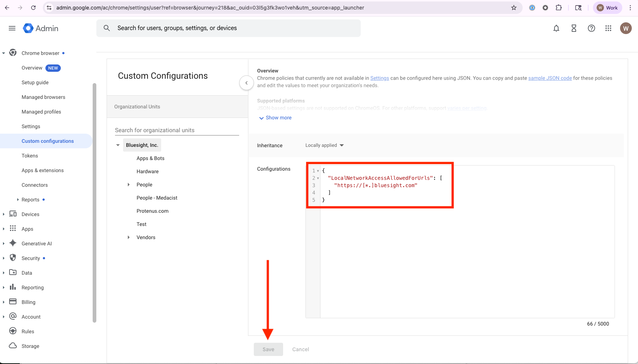The height and width of the screenshot is (364, 638).
Task: Click the Admin search box
Action: click(x=229, y=28)
